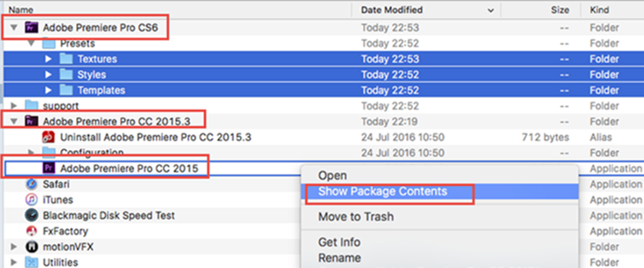Click the Safari compass icon
This screenshot has width=644, height=268.
pyautogui.click(x=31, y=184)
